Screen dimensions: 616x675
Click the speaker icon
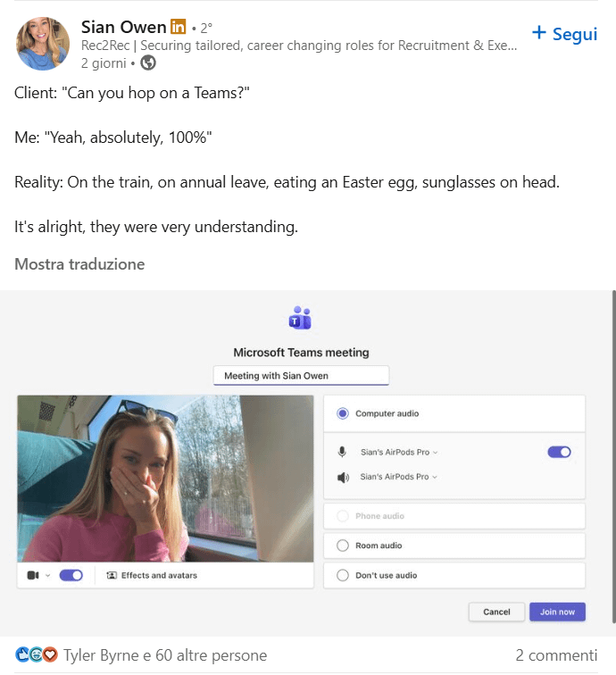tap(342, 478)
